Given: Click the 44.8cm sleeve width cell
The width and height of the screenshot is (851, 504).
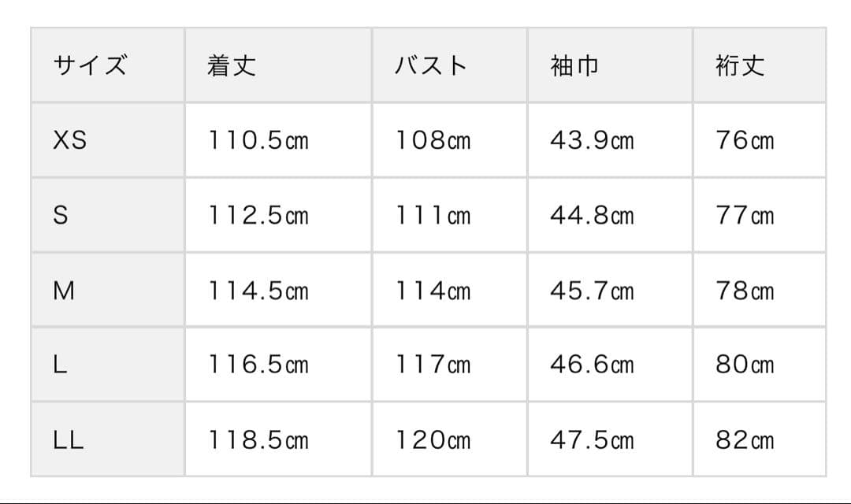Looking at the screenshot, I should pos(592,216).
